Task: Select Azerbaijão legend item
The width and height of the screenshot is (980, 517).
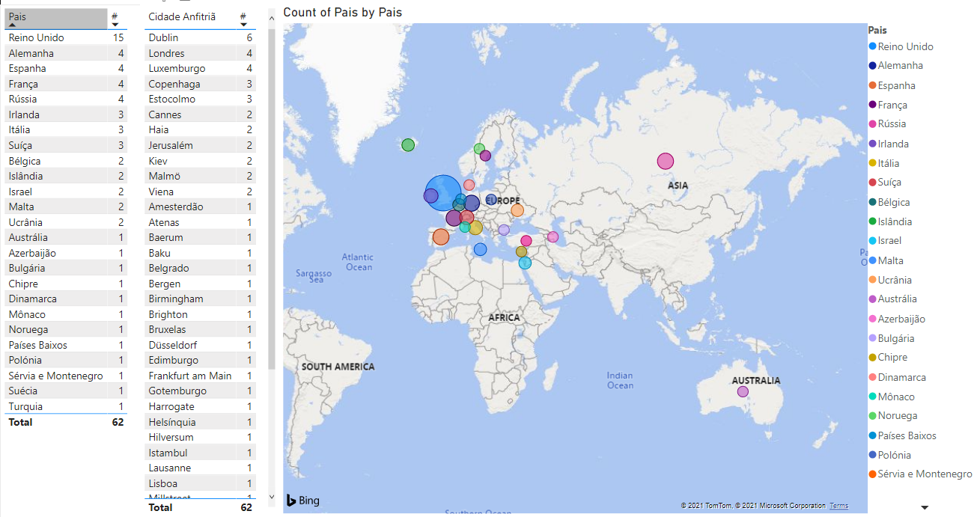Action: coord(897,319)
